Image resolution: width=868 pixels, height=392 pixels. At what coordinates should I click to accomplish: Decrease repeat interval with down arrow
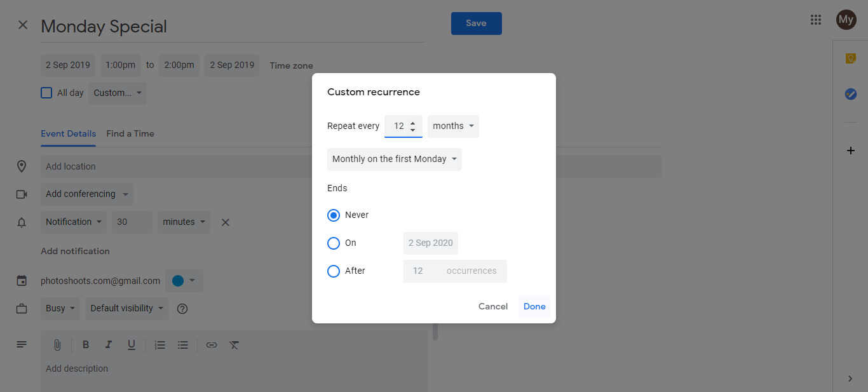[413, 130]
